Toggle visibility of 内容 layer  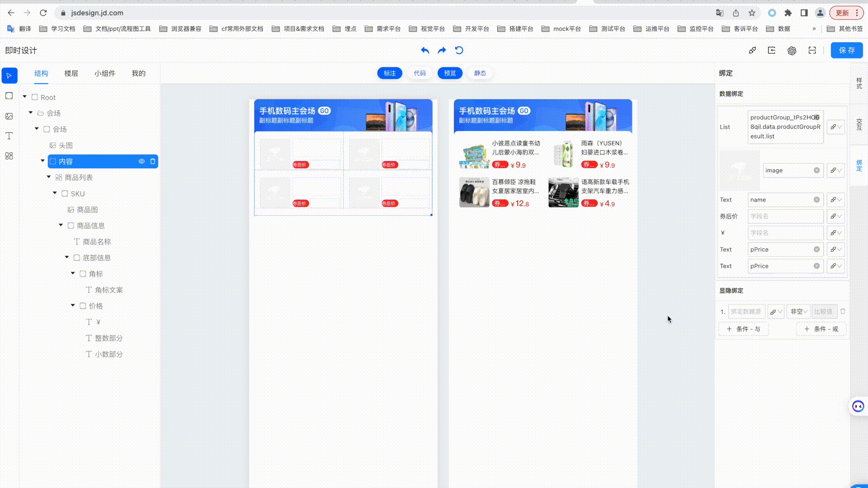coord(142,161)
